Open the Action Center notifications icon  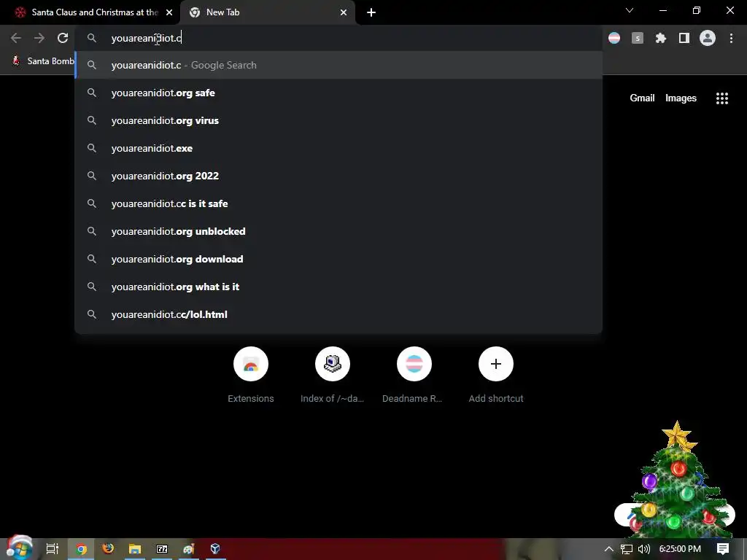point(723,549)
